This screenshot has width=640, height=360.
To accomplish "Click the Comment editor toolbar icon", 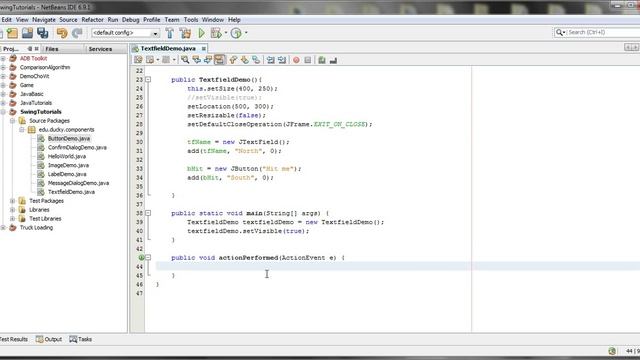I will pos(322,60).
